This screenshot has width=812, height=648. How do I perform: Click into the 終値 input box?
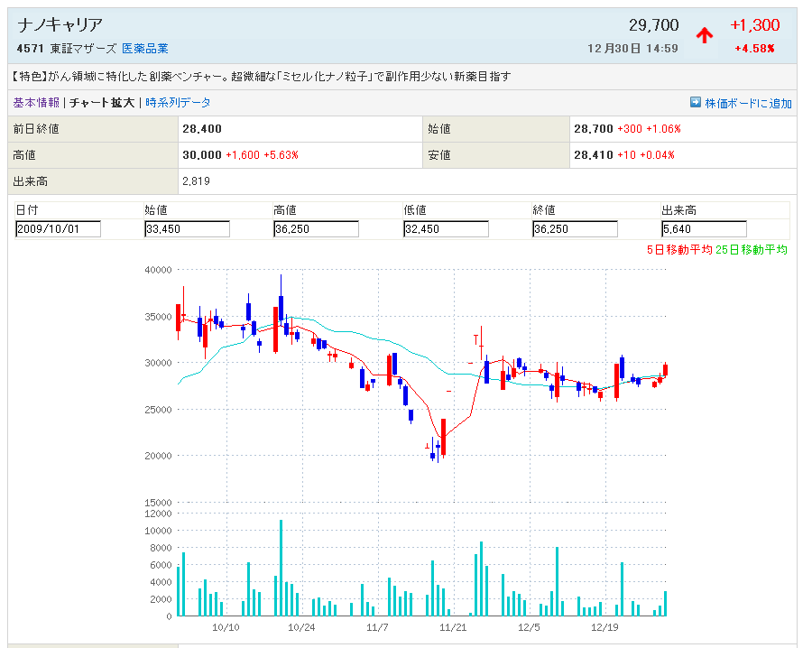point(575,229)
